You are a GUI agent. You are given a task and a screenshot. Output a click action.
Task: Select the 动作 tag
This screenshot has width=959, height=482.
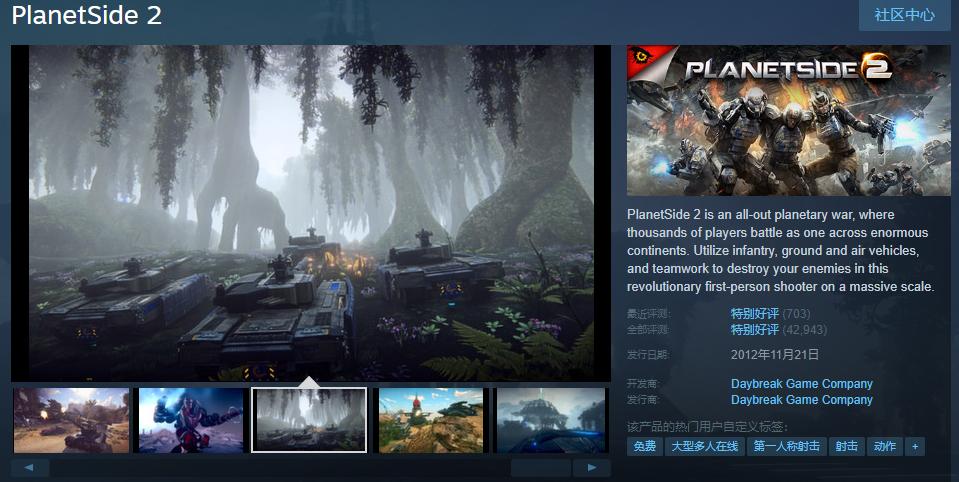tap(883, 447)
